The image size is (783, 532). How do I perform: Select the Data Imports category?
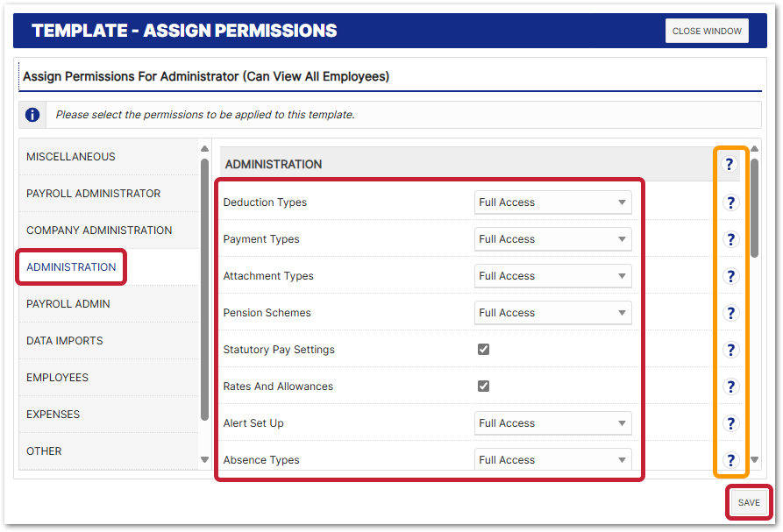[64, 341]
